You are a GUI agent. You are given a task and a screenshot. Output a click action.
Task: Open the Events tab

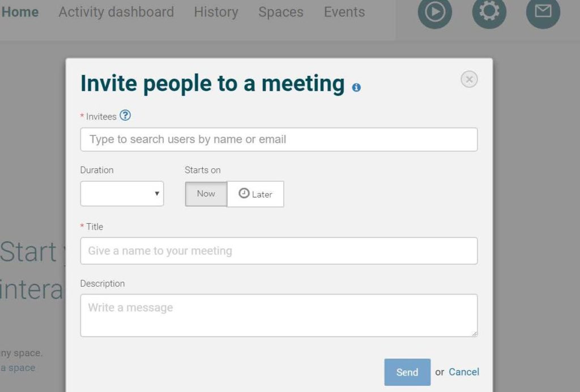coord(344,12)
